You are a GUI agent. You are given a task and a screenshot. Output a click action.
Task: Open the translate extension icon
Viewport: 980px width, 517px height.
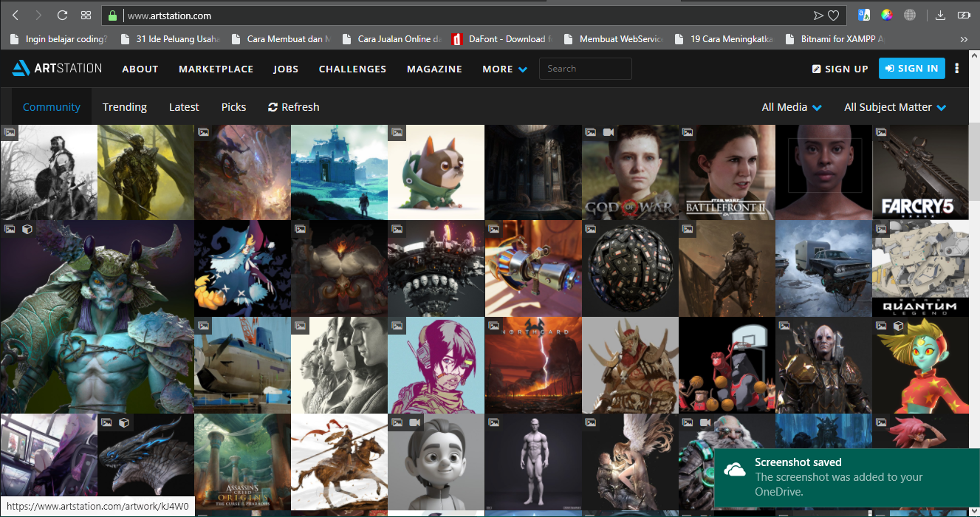pos(863,15)
